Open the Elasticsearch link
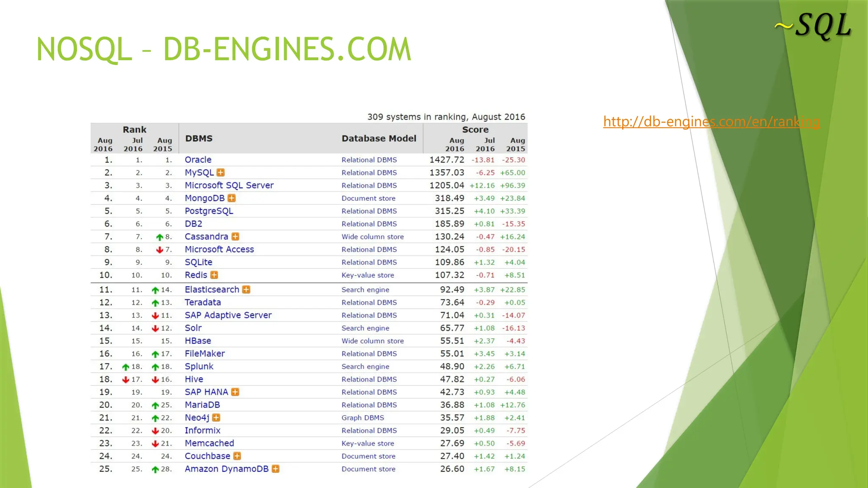The image size is (868, 488). (212, 289)
